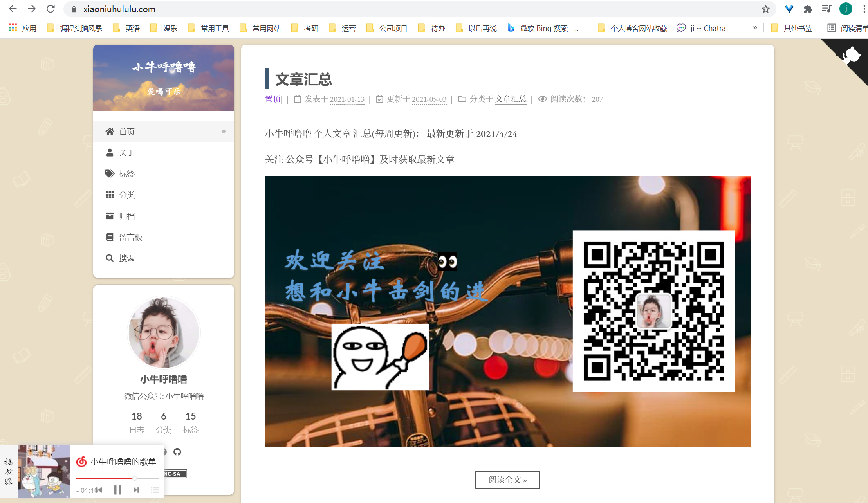Click the author avatar photo
This screenshot has width=868, height=503.
click(164, 332)
